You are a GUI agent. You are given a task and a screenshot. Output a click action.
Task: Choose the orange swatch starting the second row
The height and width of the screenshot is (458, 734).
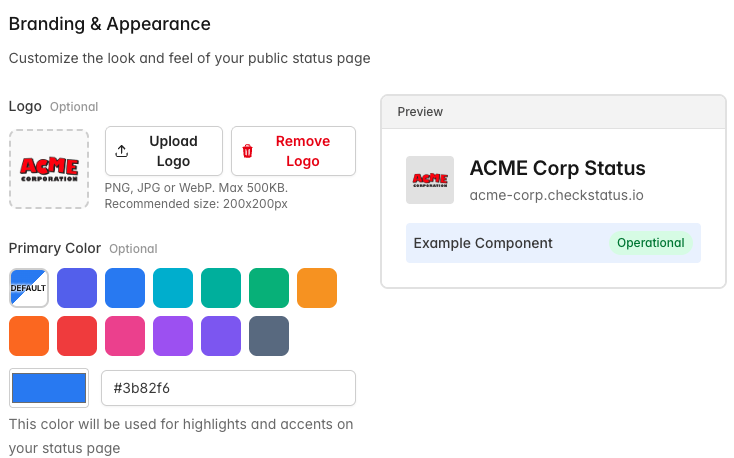(x=29, y=336)
